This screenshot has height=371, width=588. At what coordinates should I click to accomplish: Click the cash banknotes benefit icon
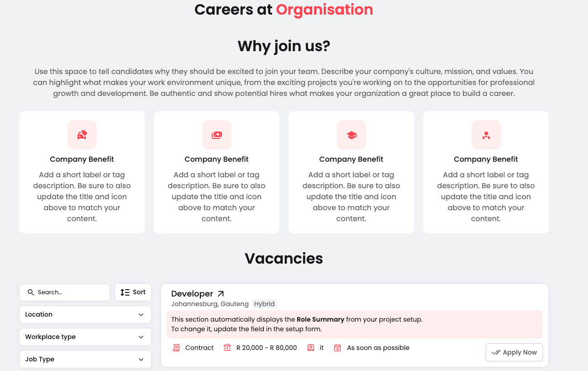pyautogui.click(x=217, y=135)
